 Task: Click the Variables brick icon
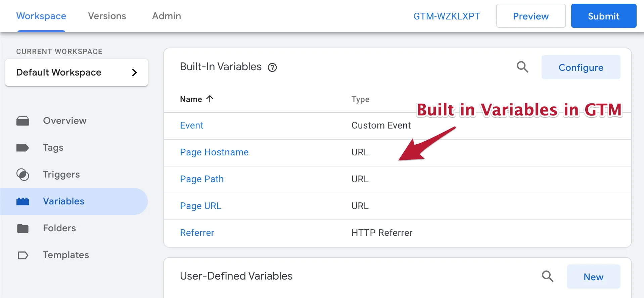[23, 201]
